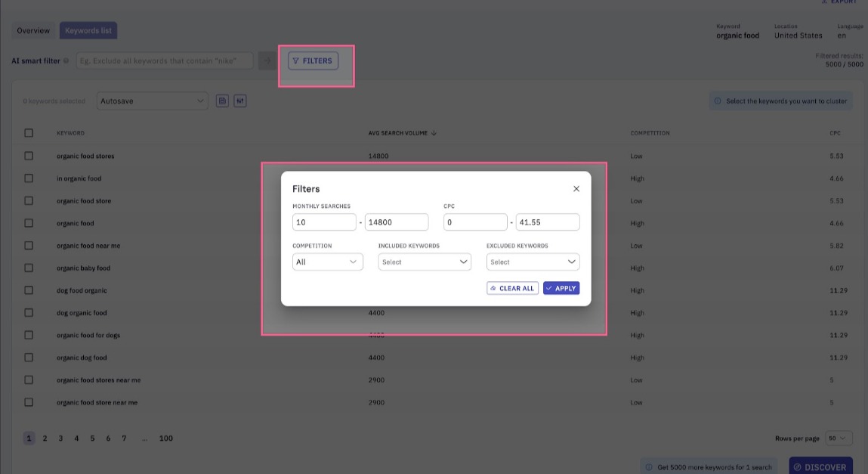
Task: Click the column settings sliders icon
Action: click(239, 101)
